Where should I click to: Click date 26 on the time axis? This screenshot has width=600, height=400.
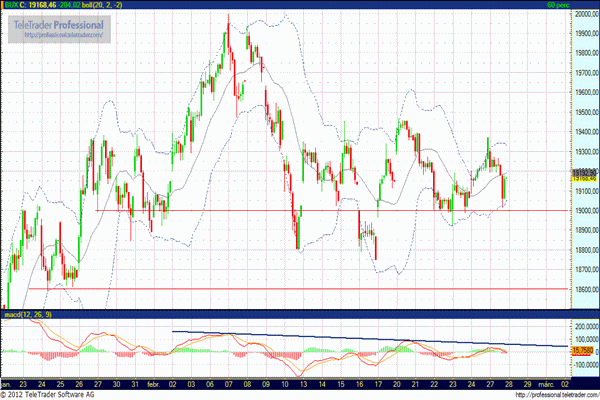79,384
